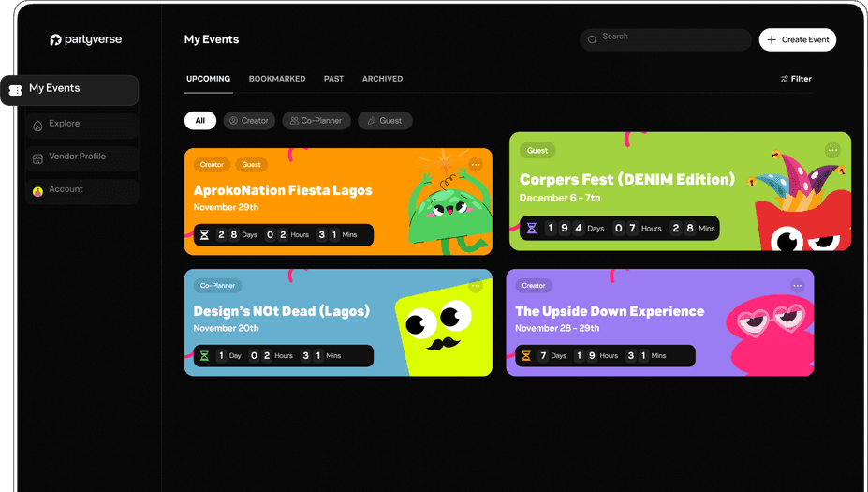Click the purple hourglass icon on Corpers Fest countdown
Screen dimensions: 868x492
[x=532, y=229]
